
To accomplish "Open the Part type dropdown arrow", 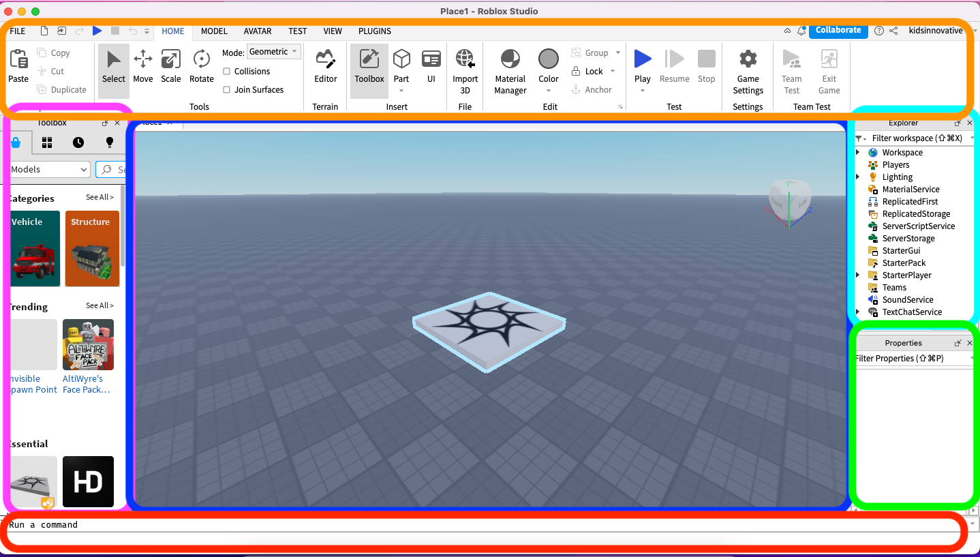I will point(401,91).
